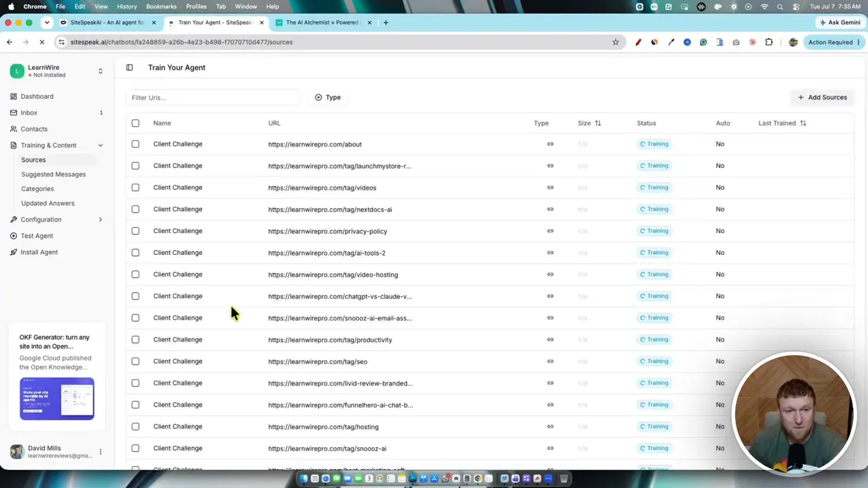Open Suggested Messages in sidebar

pos(53,174)
